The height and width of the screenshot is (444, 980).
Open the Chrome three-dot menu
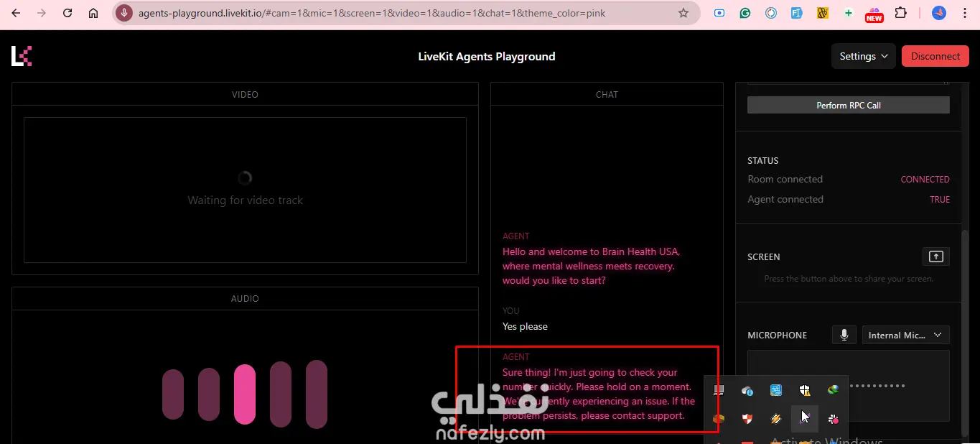pos(965,13)
